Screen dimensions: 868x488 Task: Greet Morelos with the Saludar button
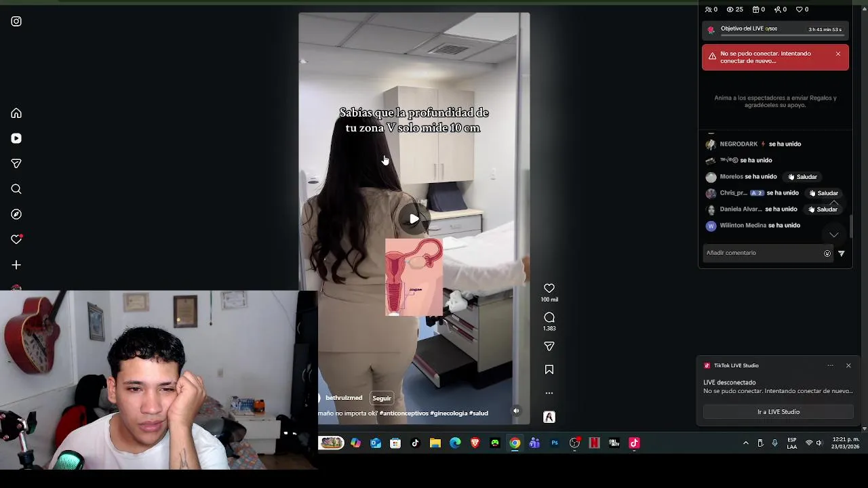pyautogui.click(x=802, y=177)
